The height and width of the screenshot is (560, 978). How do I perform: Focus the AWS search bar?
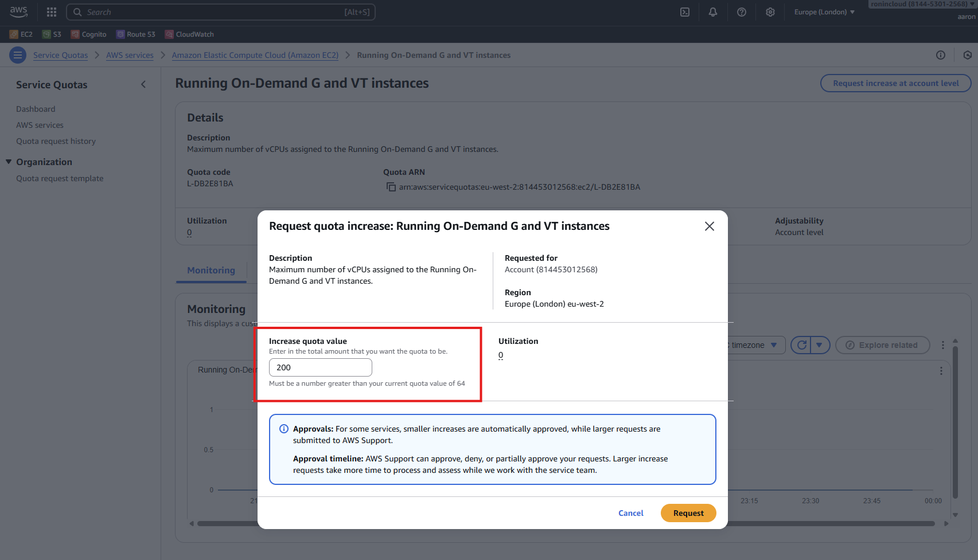221,12
